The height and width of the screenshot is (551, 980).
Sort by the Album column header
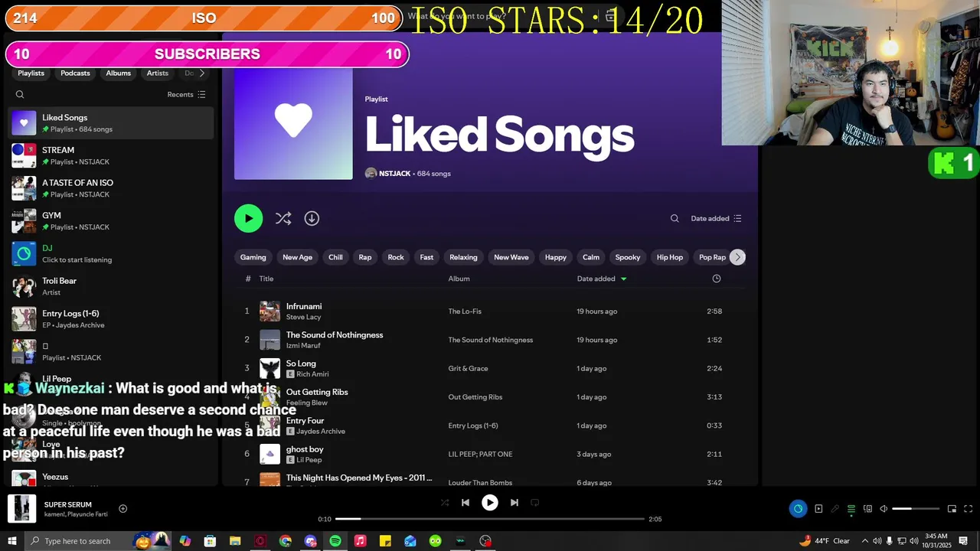[459, 279]
